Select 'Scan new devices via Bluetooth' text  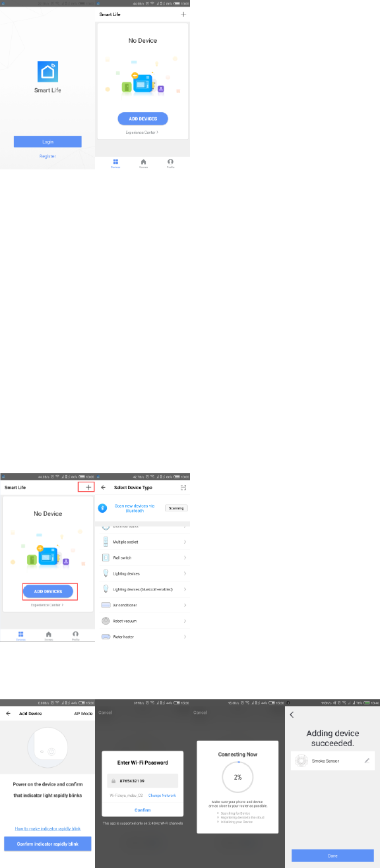[x=135, y=508]
